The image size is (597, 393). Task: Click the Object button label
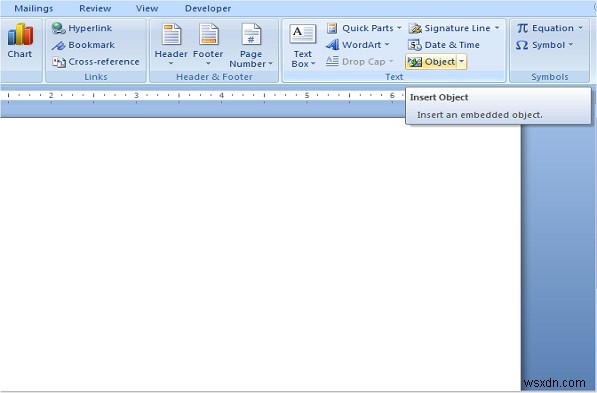(x=440, y=62)
